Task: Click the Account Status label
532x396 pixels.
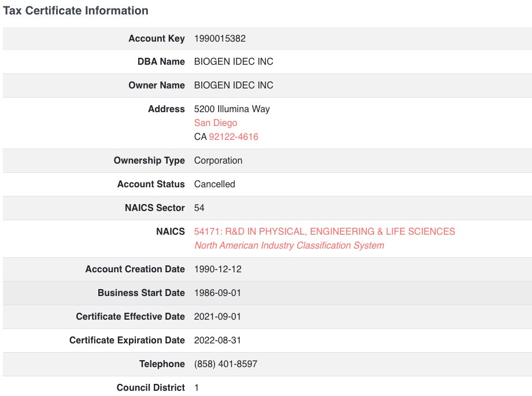Action: (151, 184)
